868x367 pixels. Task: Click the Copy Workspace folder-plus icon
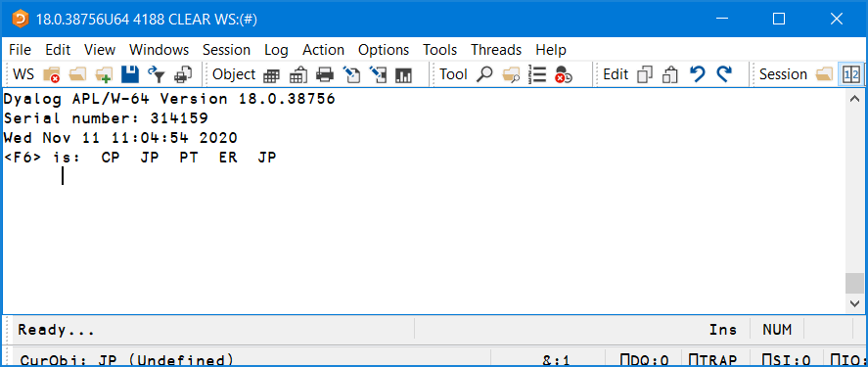click(x=104, y=74)
